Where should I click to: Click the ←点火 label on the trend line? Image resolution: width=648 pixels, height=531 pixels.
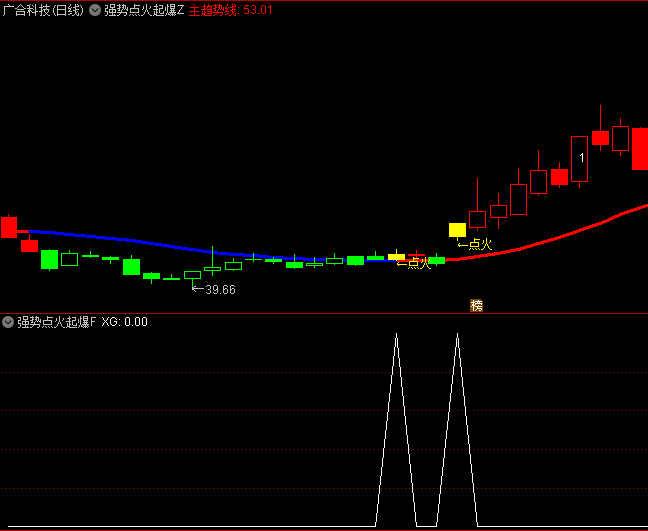coord(414,263)
